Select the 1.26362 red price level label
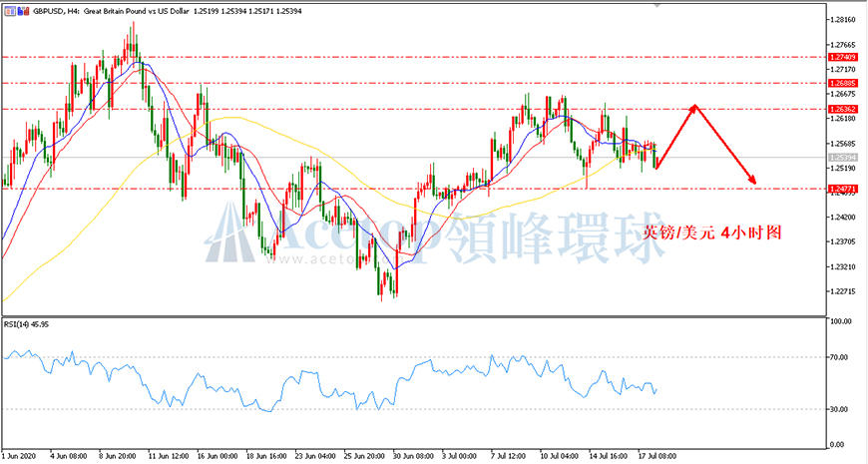The height and width of the screenshot is (464, 868). 842,109
